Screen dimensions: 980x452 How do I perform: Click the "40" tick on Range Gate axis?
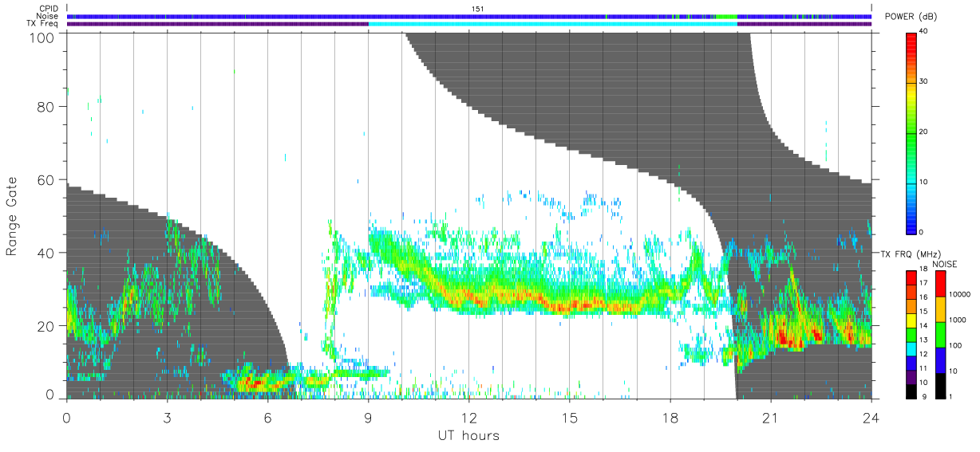coord(48,253)
